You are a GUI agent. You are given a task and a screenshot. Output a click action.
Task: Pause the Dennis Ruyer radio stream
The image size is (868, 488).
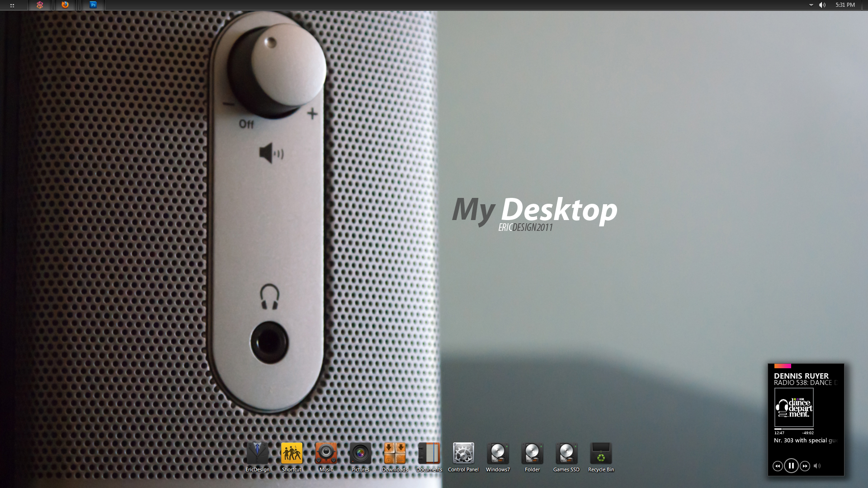point(791,466)
